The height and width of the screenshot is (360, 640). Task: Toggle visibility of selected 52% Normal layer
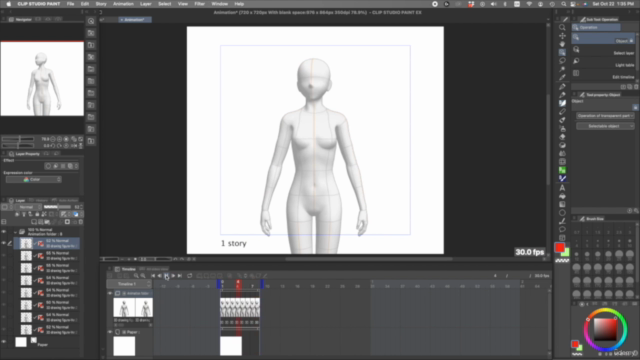4,243
